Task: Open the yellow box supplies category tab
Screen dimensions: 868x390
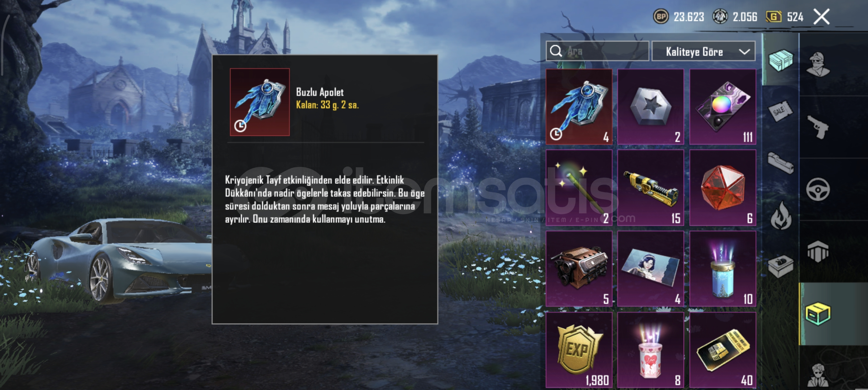Action: pyautogui.click(x=818, y=313)
